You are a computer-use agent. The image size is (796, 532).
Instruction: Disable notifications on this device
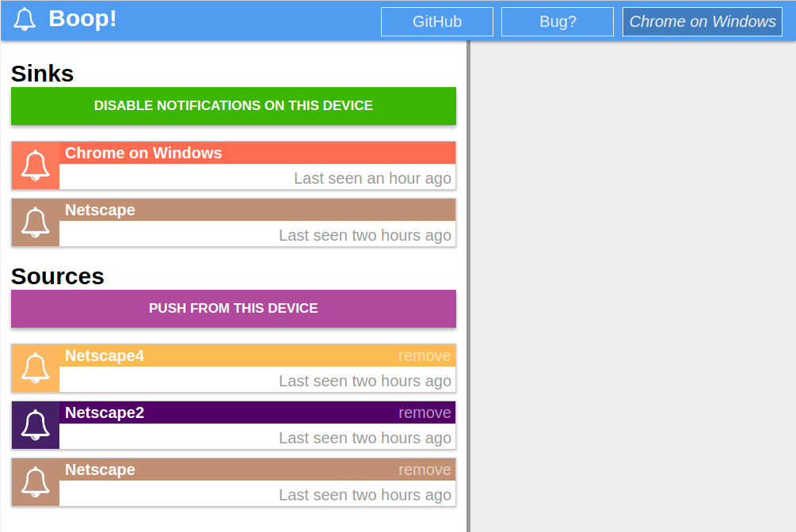[x=234, y=106]
